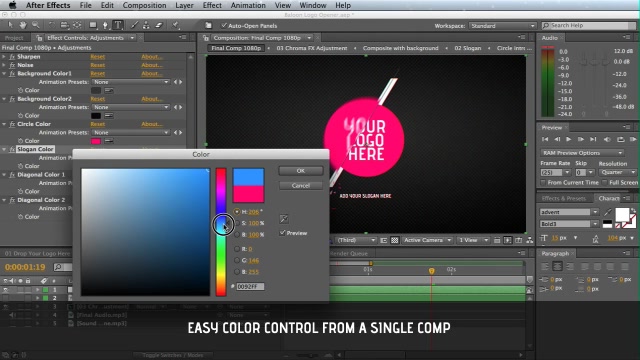Select the H hue radio button
Screen dimensions: 640x360
tap(237, 211)
